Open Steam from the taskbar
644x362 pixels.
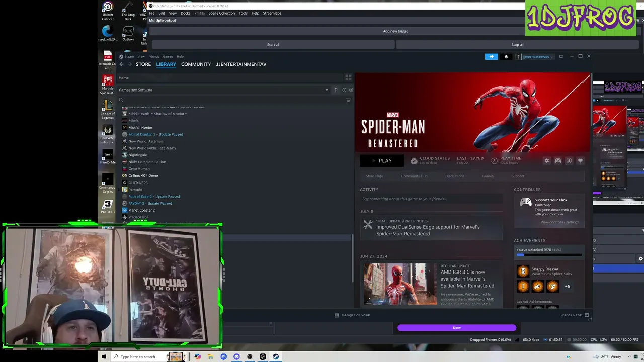tap(276, 357)
